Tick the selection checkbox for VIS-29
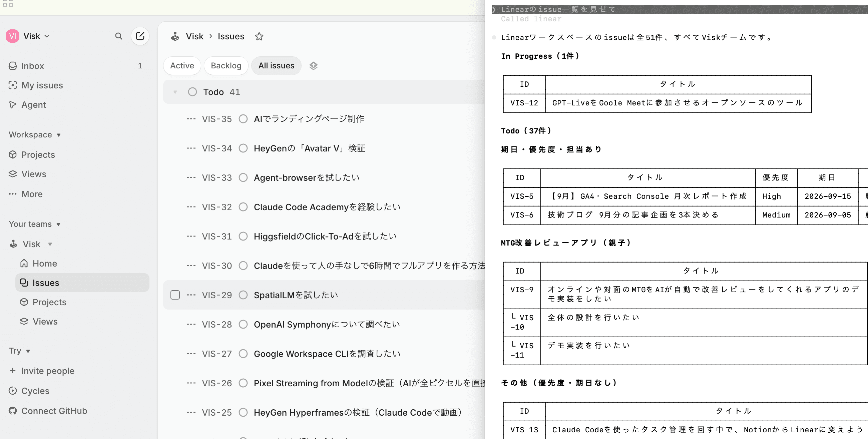 pos(175,295)
